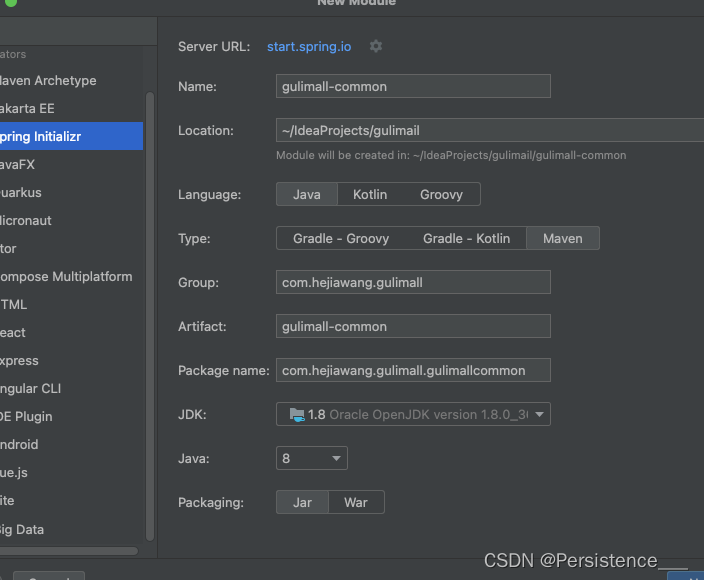Click the Group field com.hejiawang.gulimall

pos(413,282)
